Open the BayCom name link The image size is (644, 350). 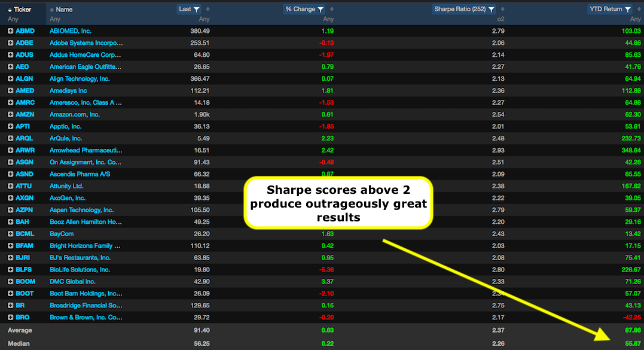pyautogui.click(x=62, y=233)
